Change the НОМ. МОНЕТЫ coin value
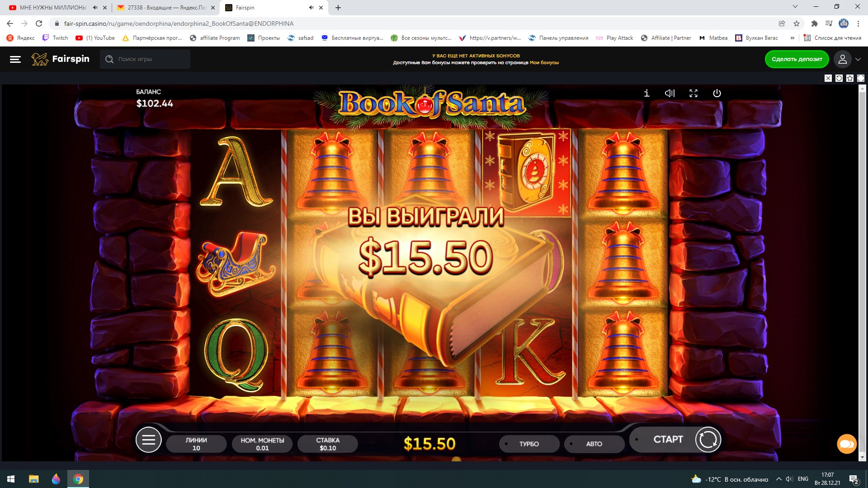Viewport: 868px width, 488px height. [262, 444]
